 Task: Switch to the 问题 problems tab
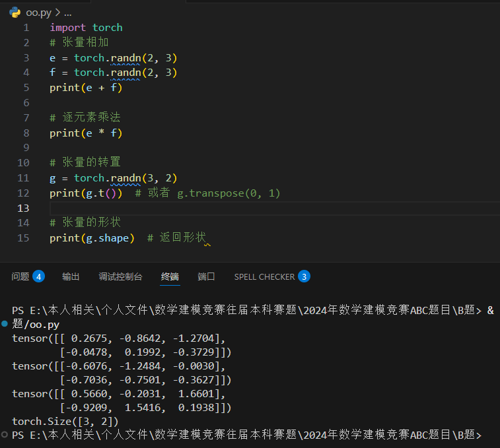20,276
